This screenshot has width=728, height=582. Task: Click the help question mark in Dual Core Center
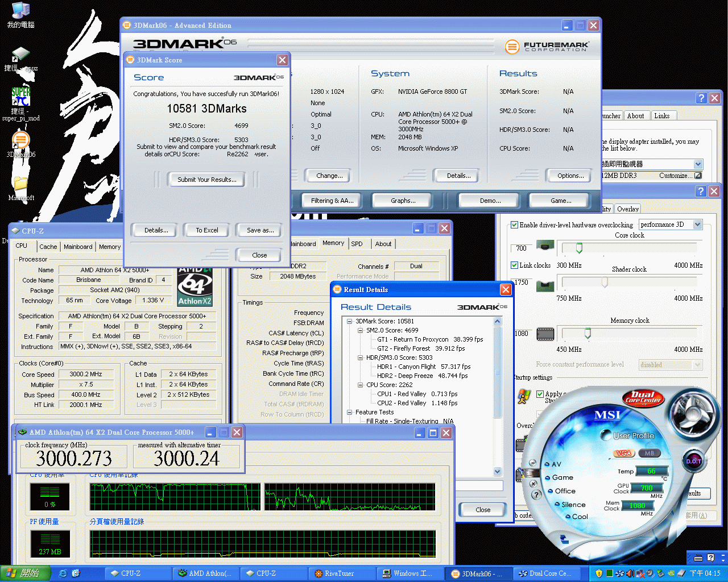535,494
